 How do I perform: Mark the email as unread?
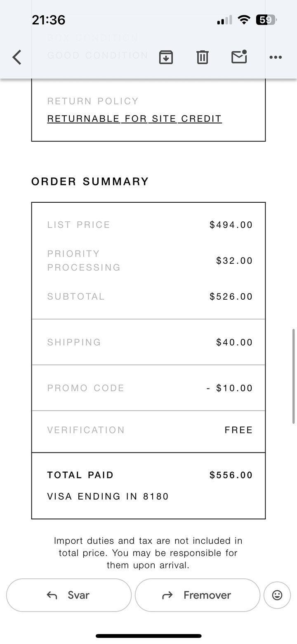[x=239, y=57]
